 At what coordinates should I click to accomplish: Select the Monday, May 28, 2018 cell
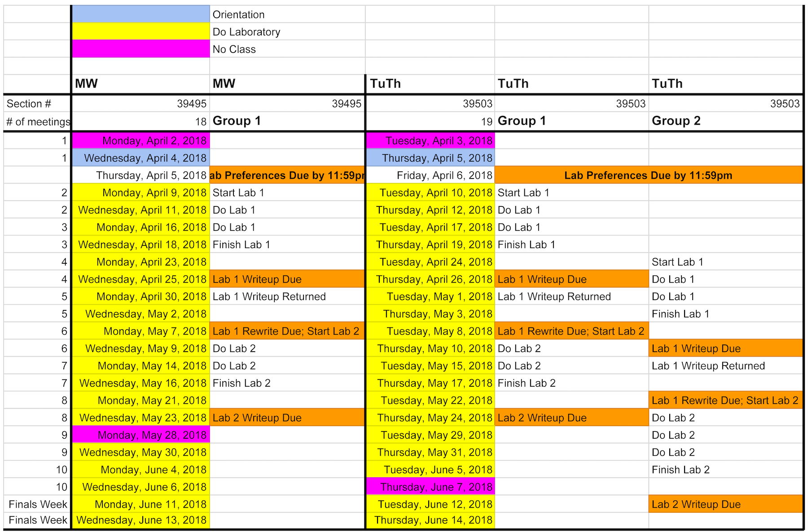(x=141, y=435)
